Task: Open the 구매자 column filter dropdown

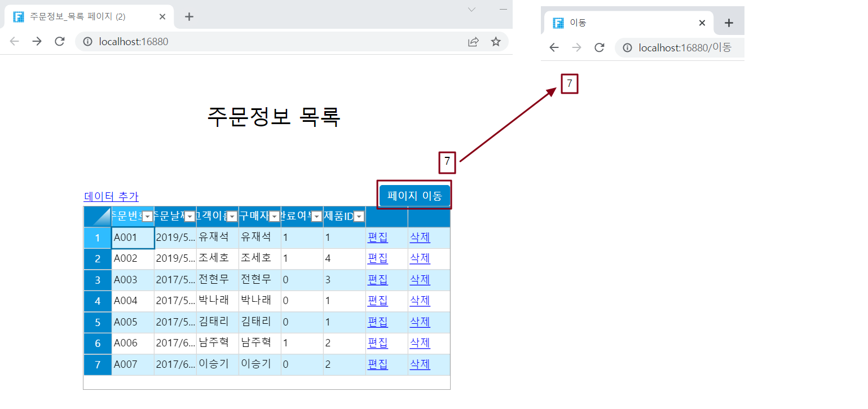Action: tap(274, 217)
